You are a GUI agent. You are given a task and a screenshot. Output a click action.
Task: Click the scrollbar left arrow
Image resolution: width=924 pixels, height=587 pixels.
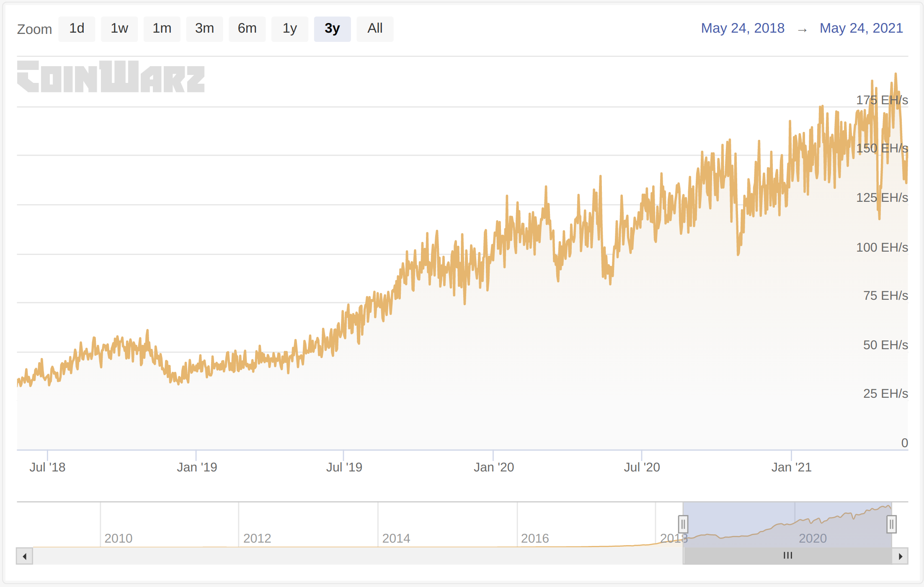pyautogui.click(x=25, y=556)
